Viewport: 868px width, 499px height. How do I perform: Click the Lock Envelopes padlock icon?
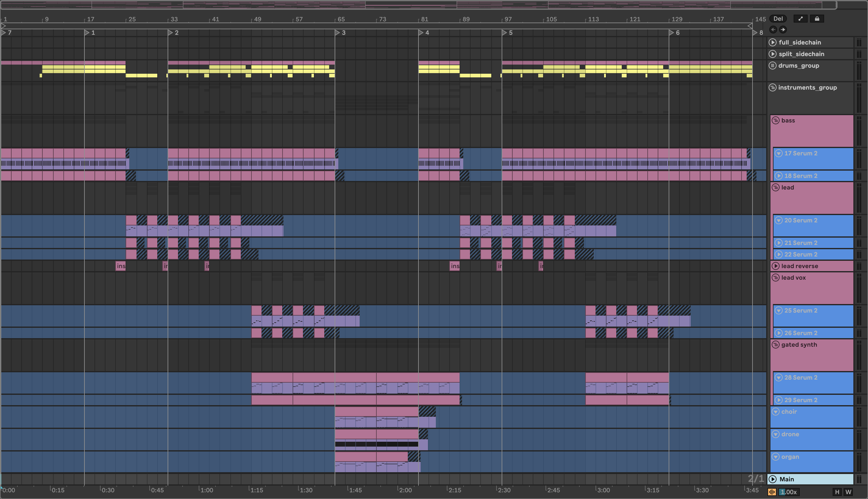tap(817, 19)
